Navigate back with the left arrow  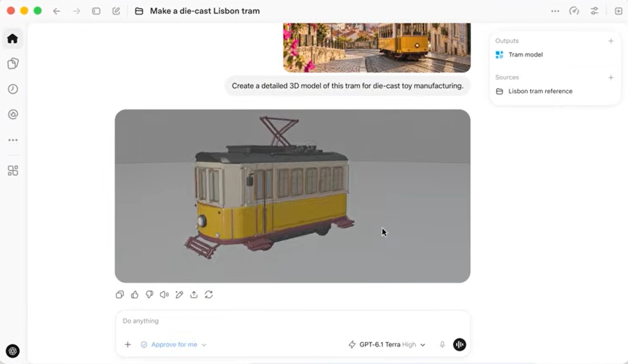point(56,11)
